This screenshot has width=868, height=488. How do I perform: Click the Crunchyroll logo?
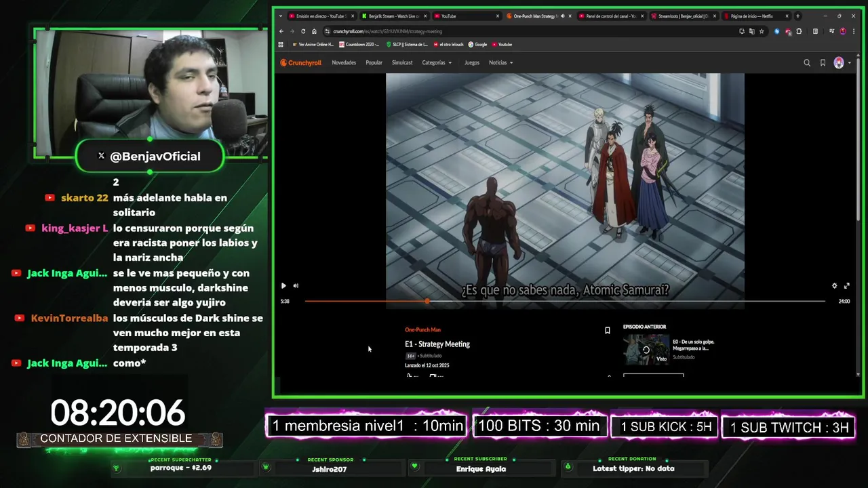click(x=301, y=62)
